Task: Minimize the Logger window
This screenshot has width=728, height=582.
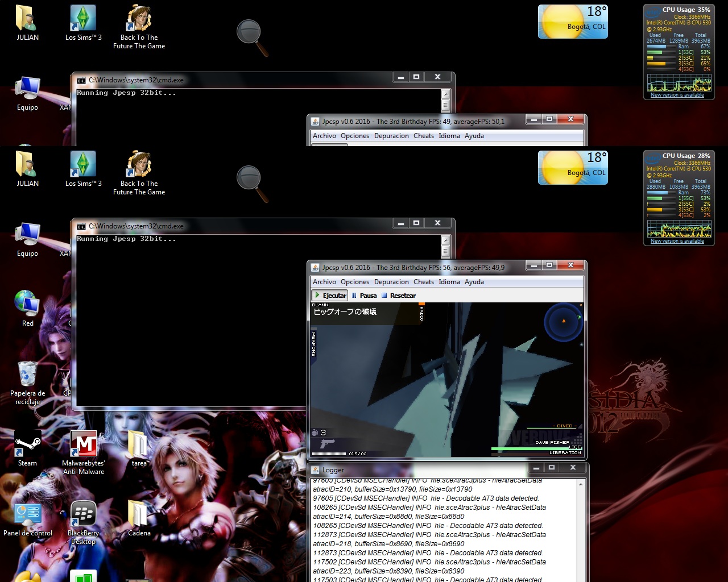Action: point(536,467)
